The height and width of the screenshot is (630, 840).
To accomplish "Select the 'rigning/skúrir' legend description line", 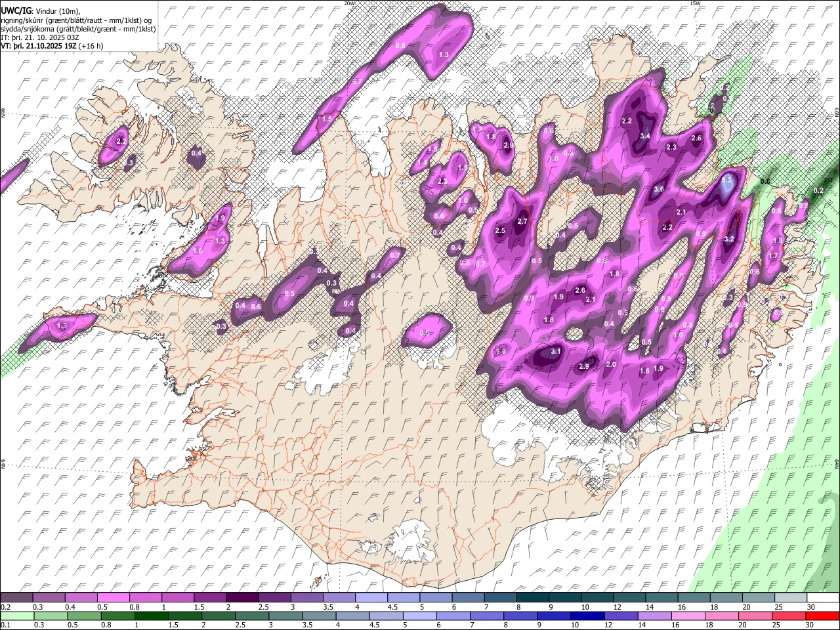I will point(77,20).
